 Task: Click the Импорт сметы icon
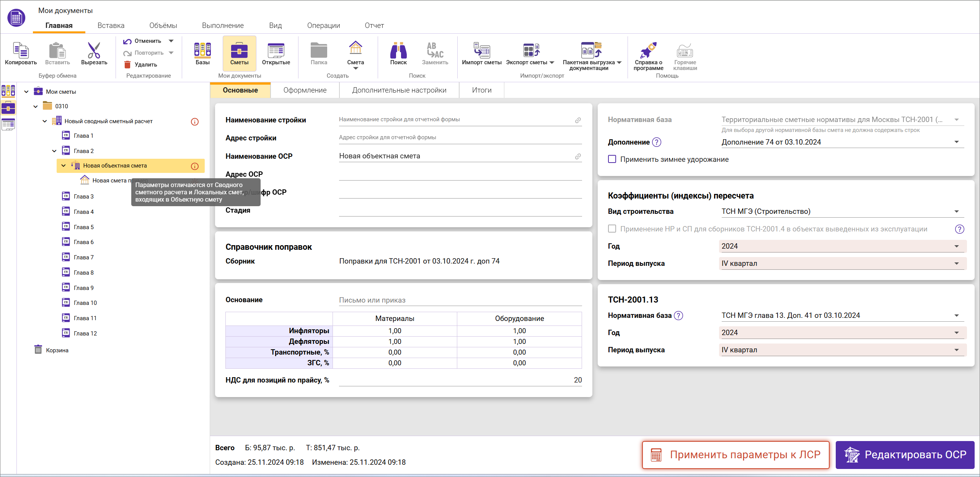point(481,50)
